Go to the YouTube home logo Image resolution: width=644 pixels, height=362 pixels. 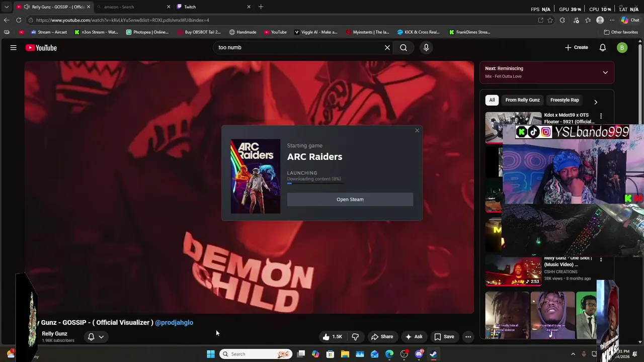coord(41,48)
